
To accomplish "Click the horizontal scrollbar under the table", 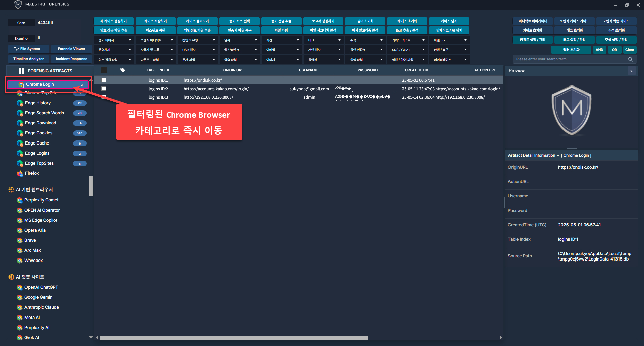I will (x=233, y=338).
